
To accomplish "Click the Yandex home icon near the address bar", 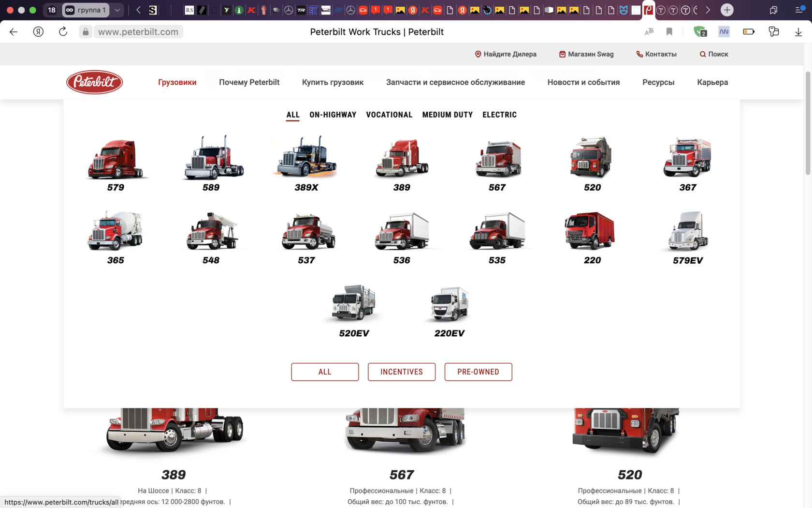I will 38,32.
